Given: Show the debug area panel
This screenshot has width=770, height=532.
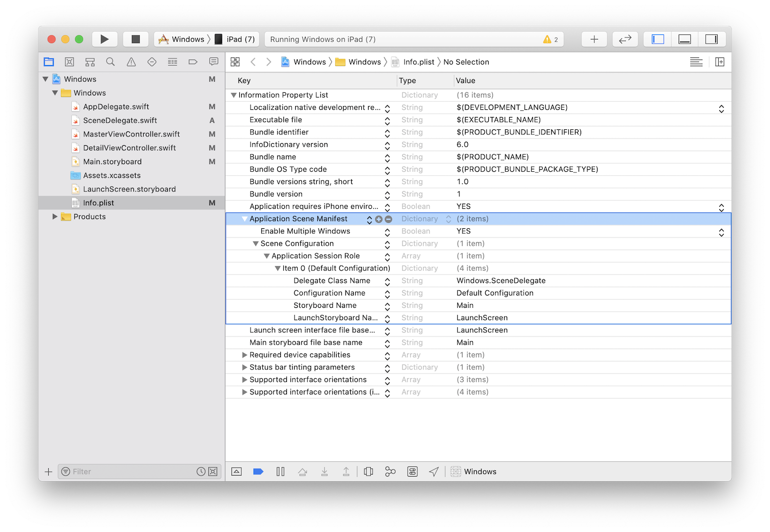Looking at the screenshot, I should [x=684, y=39].
